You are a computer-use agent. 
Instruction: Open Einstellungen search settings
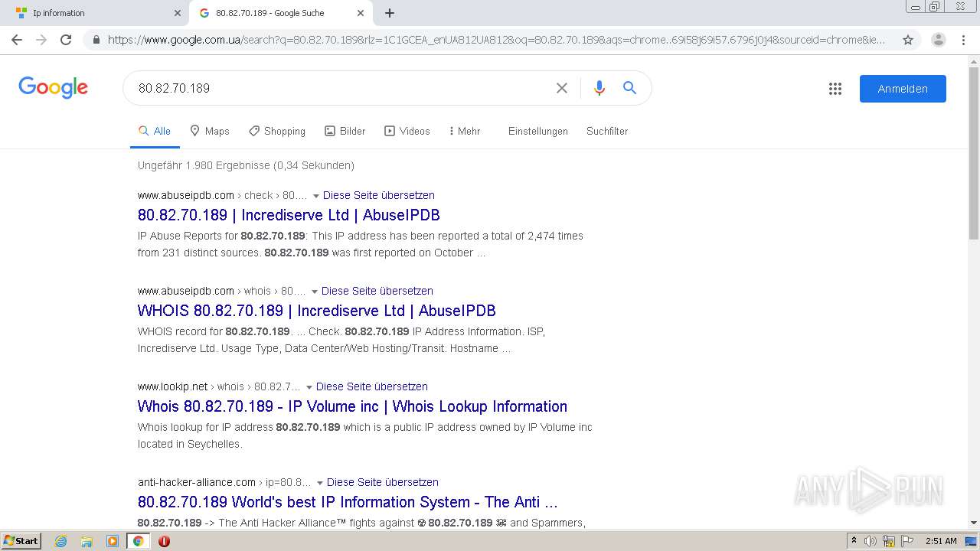click(x=538, y=132)
